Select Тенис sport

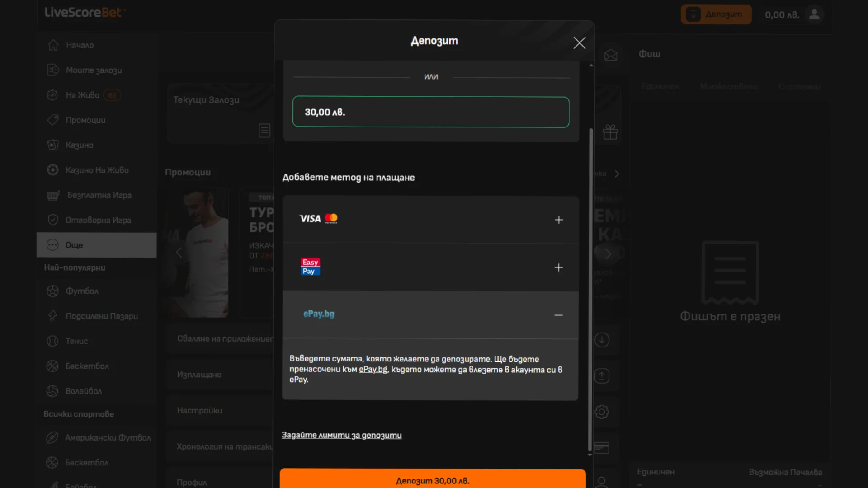point(96,341)
